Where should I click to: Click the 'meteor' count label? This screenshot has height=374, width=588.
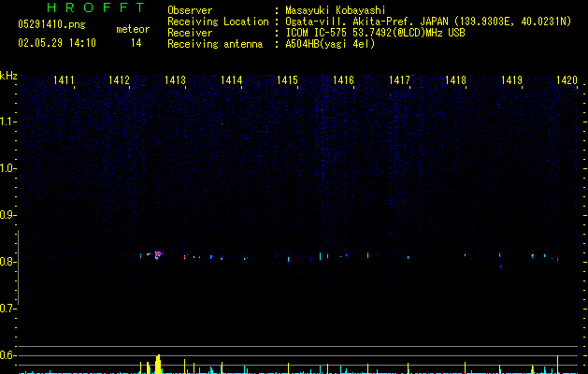[133, 29]
